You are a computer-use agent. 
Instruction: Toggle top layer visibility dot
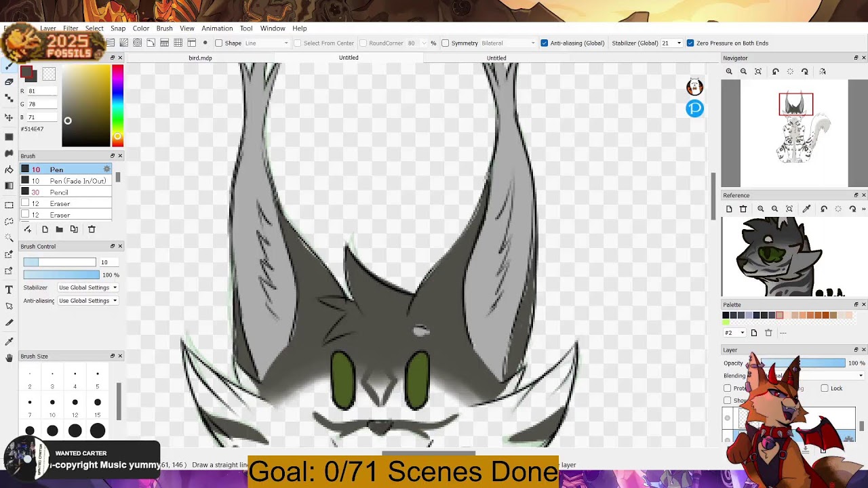728,418
